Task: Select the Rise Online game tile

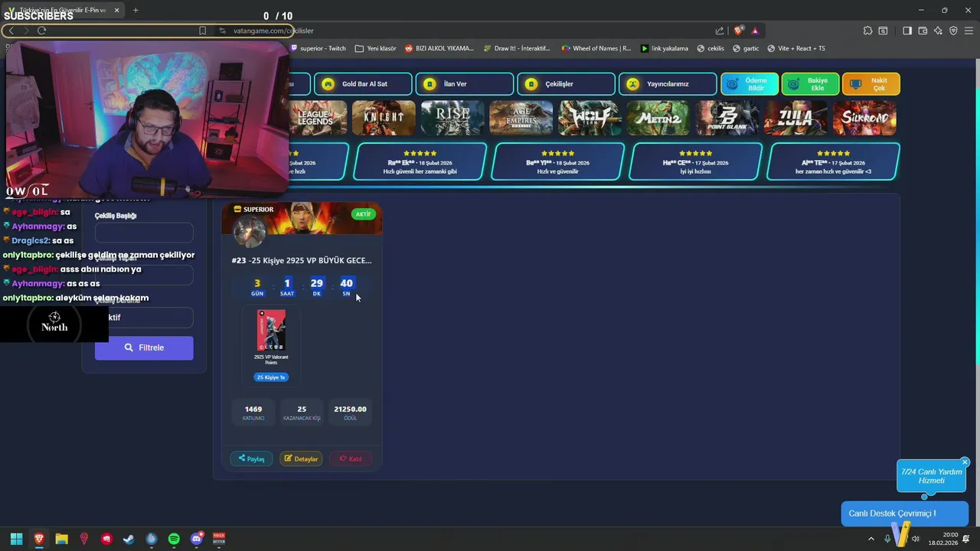Action: (452, 118)
